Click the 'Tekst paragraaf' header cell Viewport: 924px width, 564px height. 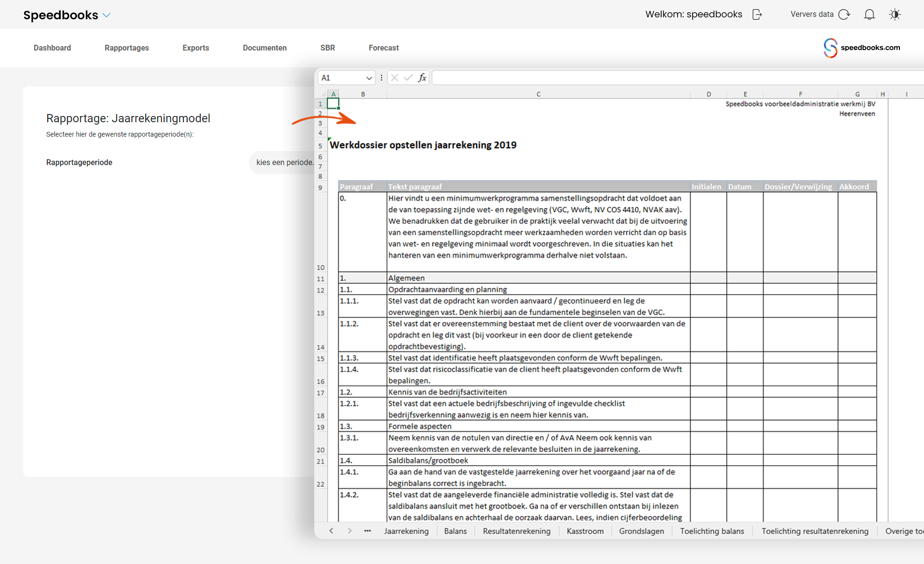point(539,187)
